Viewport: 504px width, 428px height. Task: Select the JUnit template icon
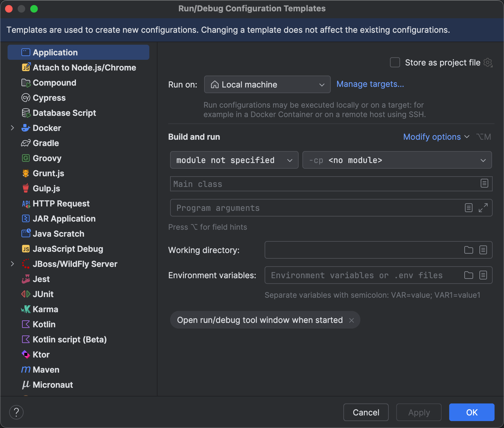(26, 294)
